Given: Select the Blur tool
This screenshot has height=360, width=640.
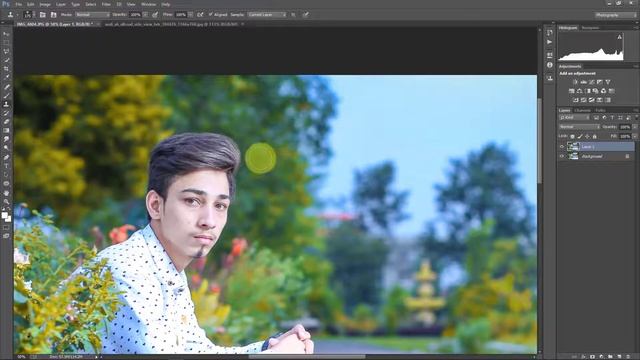Looking at the screenshot, I should point(6,139).
